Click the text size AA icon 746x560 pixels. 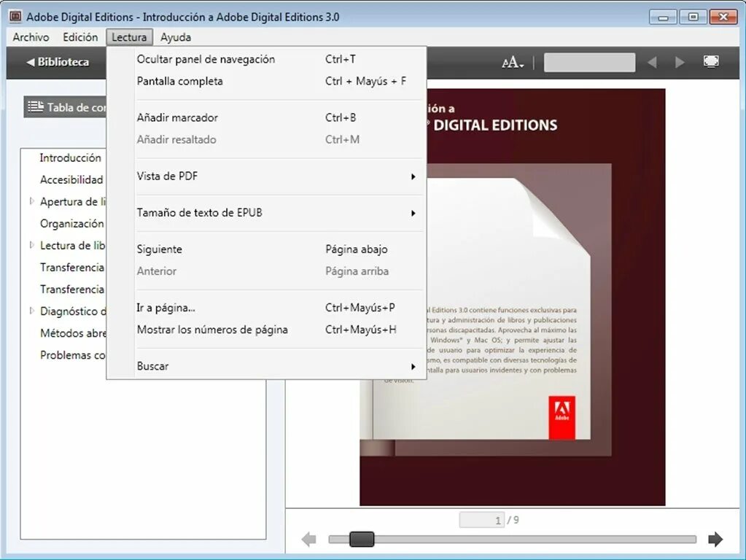513,62
